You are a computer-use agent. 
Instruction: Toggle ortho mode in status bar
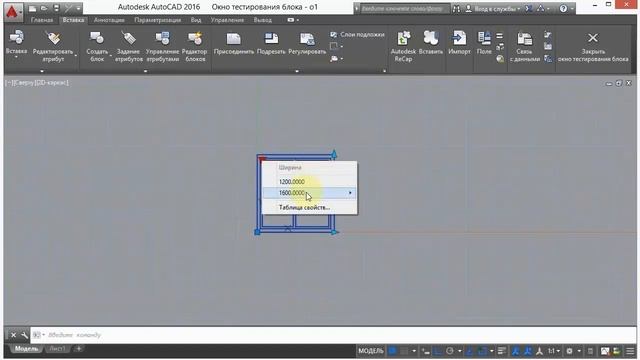click(438, 351)
